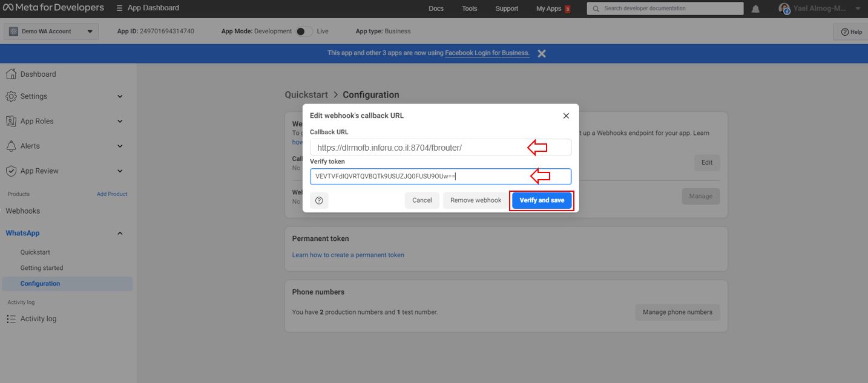The height and width of the screenshot is (383, 868).
Task: Close the Edit webhook dialog with X
Action: (x=566, y=116)
